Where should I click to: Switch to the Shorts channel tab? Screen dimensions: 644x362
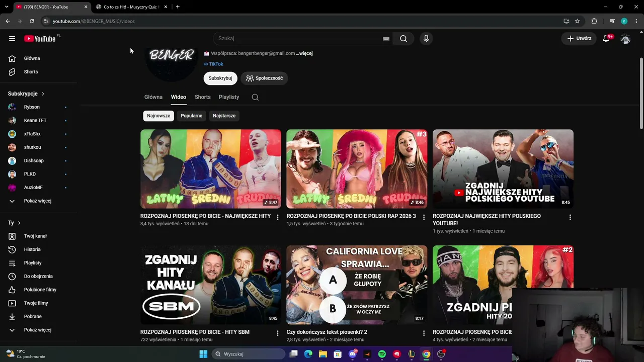[203, 97]
